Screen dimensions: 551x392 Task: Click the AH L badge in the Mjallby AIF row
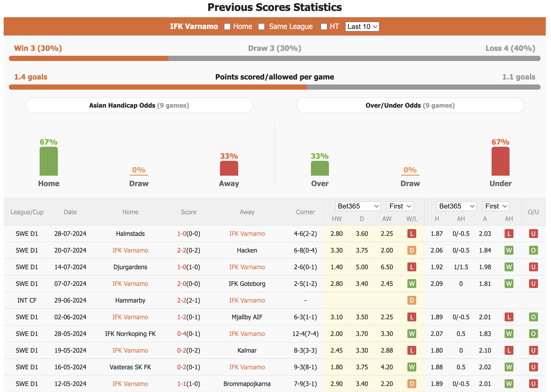[509, 317]
